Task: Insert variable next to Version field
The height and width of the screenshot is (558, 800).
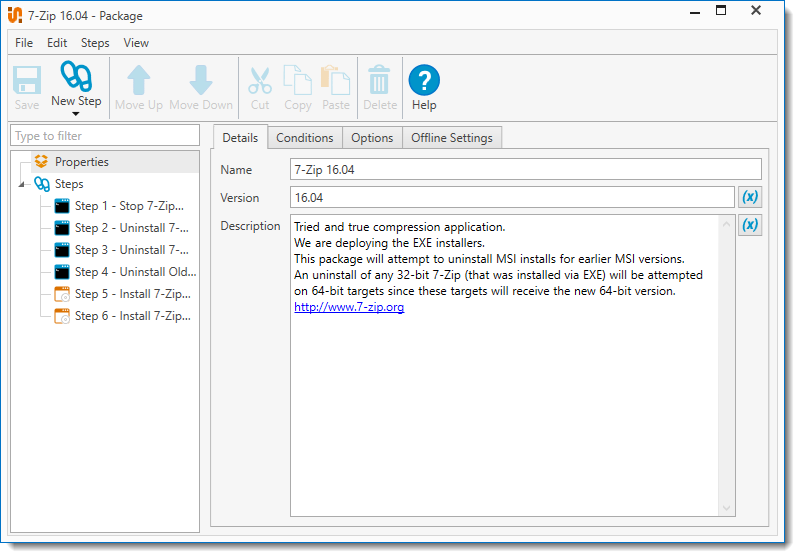Action: point(750,198)
